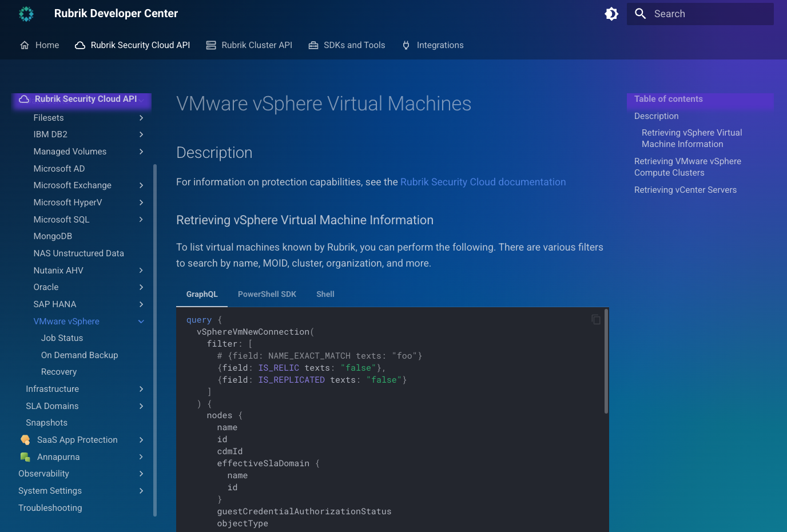Image resolution: width=787 pixels, height=532 pixels.
Task: Select the Shell code tab
Action: (325, 294)
